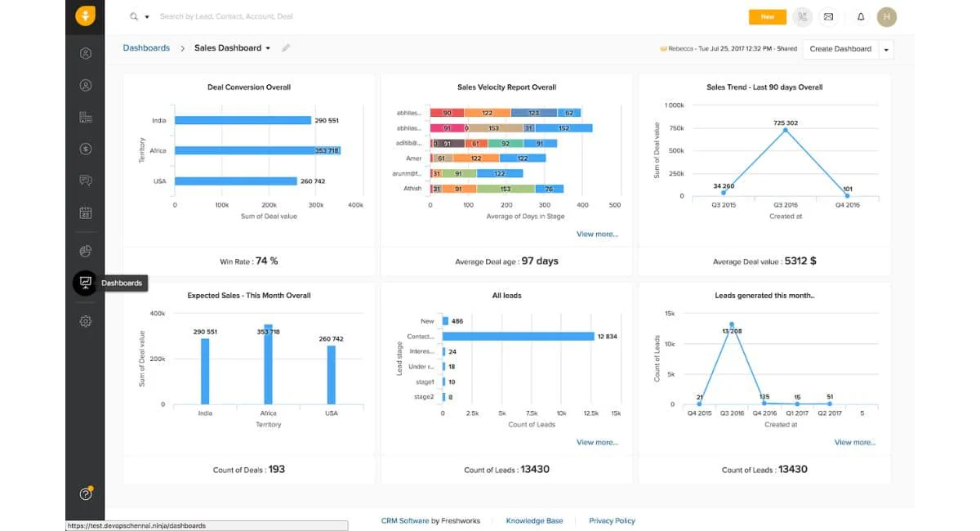Click the Africa bar in Deal Conversion
The width and height of the screenshot is (980, 531).
coord(257,150)
